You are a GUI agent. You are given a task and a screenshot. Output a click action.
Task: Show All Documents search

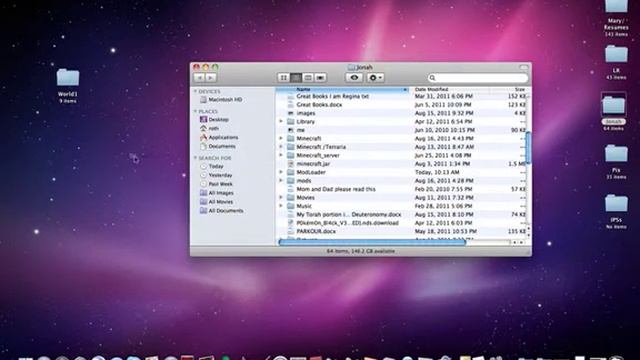tap(221, 211)
